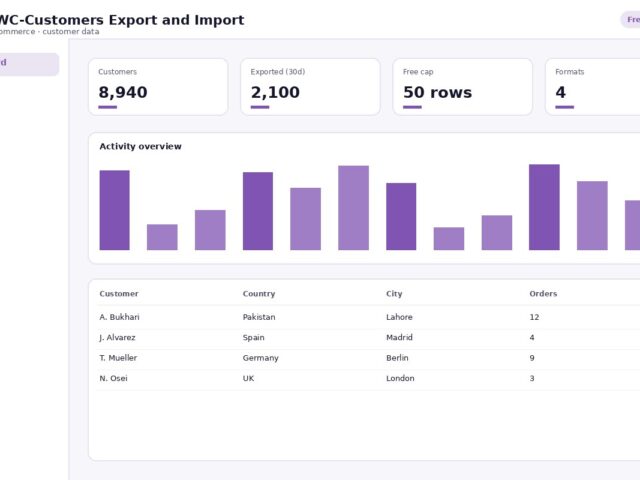640x480 pixels.
Task: Click the Berlin city cell
Action: click(x=397, y=358)
